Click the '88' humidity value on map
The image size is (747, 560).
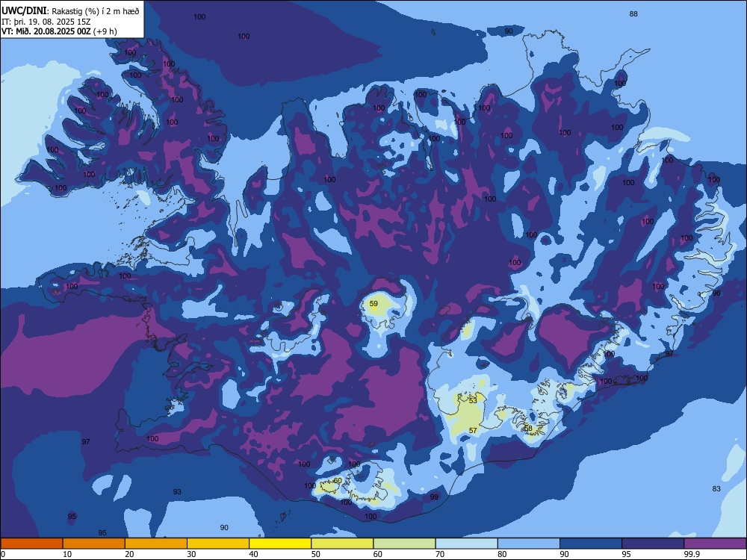tap(633, 13)
